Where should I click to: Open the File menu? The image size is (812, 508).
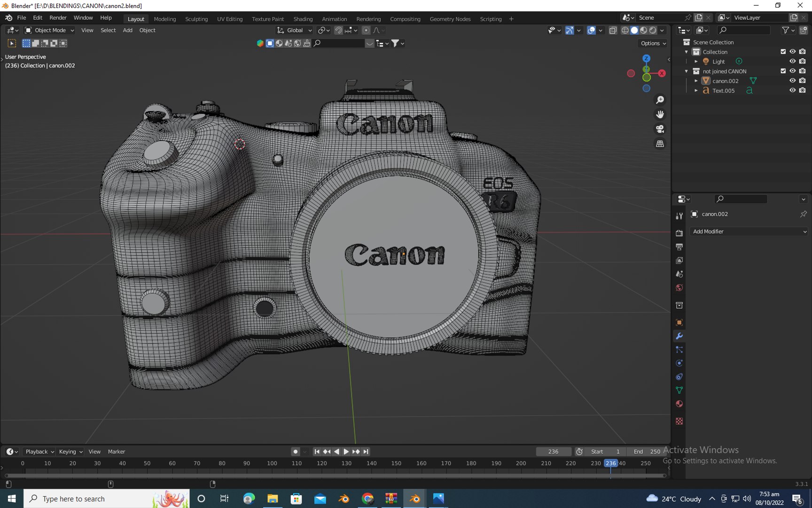[22, 18]
